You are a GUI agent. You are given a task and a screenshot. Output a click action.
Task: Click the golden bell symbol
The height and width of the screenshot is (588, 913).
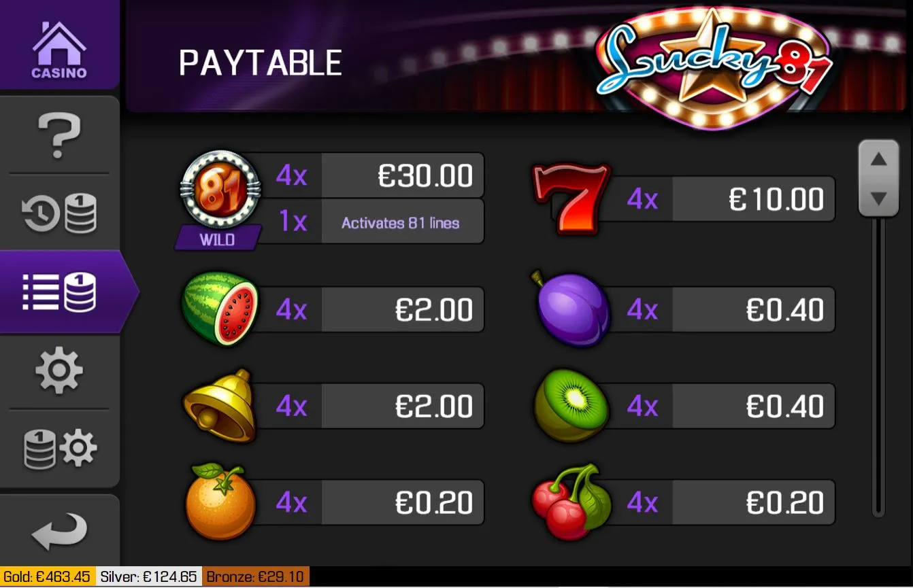[x=220, y=406]
